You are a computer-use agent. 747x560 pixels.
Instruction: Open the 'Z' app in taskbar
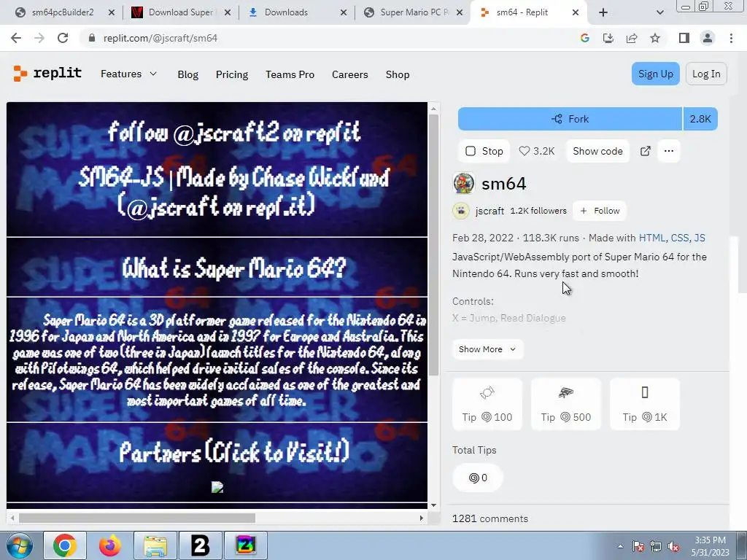point(245,545)
